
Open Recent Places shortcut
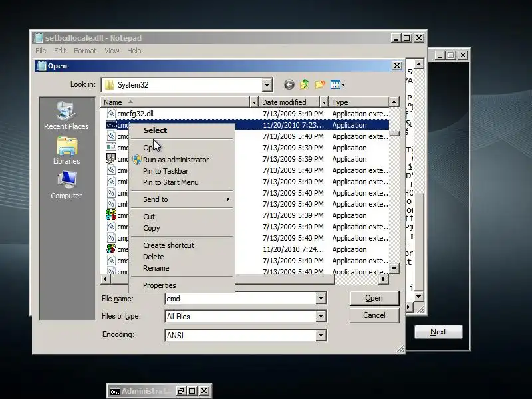pyautogui.click(x=66, y=116)
